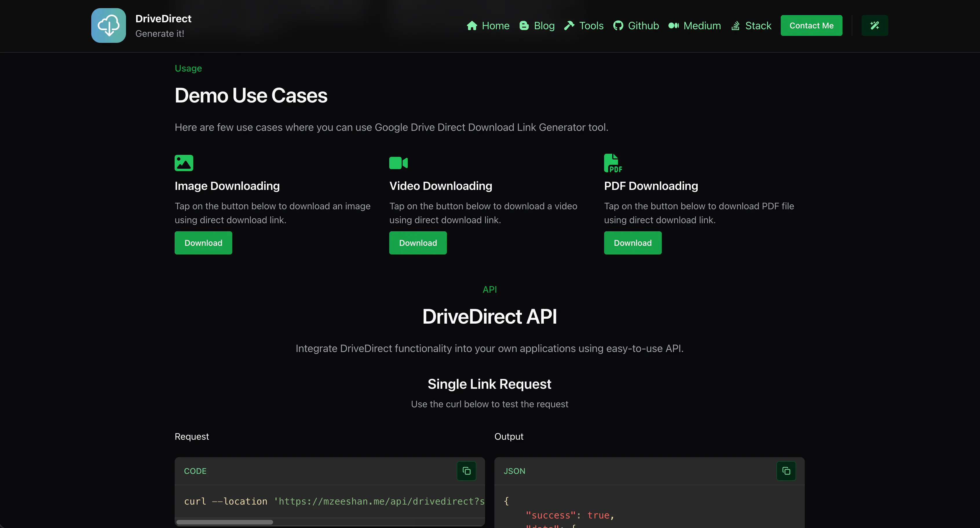The height and width of the screenshot is (528, 980).
Task: Click the DriveDirect API heading
Action: click(x=490, y=316)
